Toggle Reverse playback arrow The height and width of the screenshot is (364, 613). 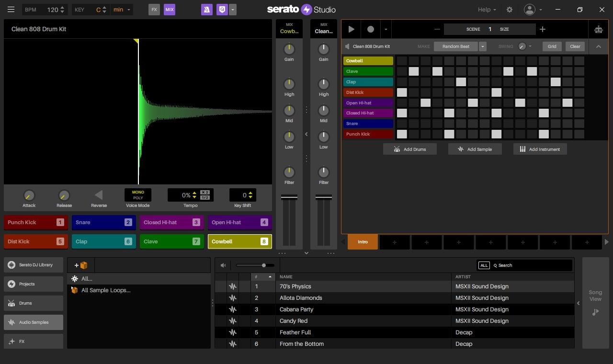pos(98,195)
